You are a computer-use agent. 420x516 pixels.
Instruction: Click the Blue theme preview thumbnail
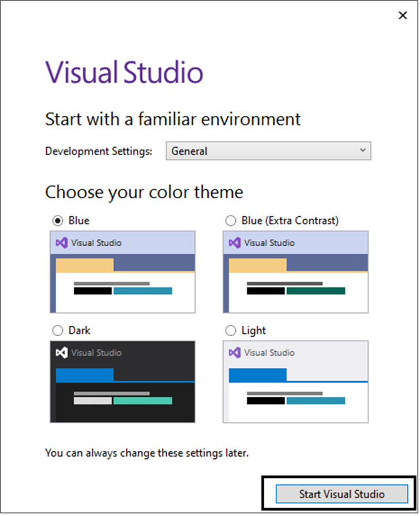click(x=123, y=273)
